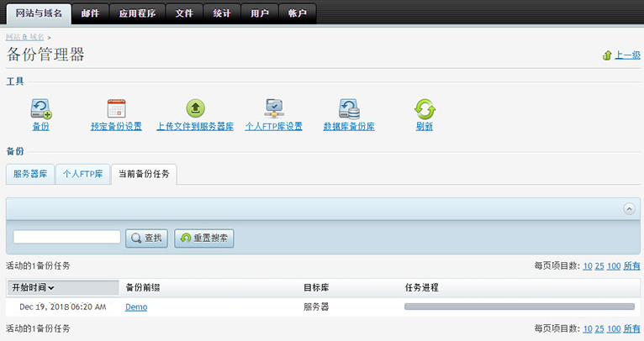Viewport: 644px width, 341px height.
Task: Set items per page to 25 above table
Action: [x=599, y=266]
